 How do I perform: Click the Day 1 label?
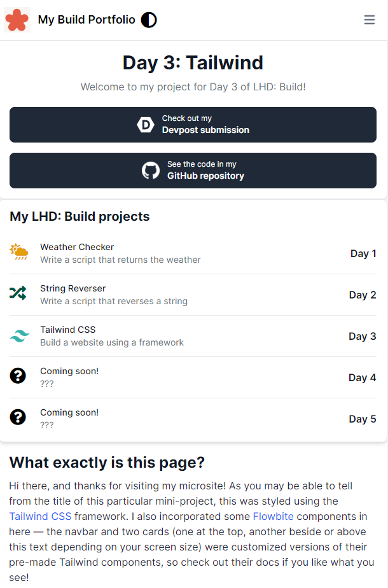(x=363, y=253)
